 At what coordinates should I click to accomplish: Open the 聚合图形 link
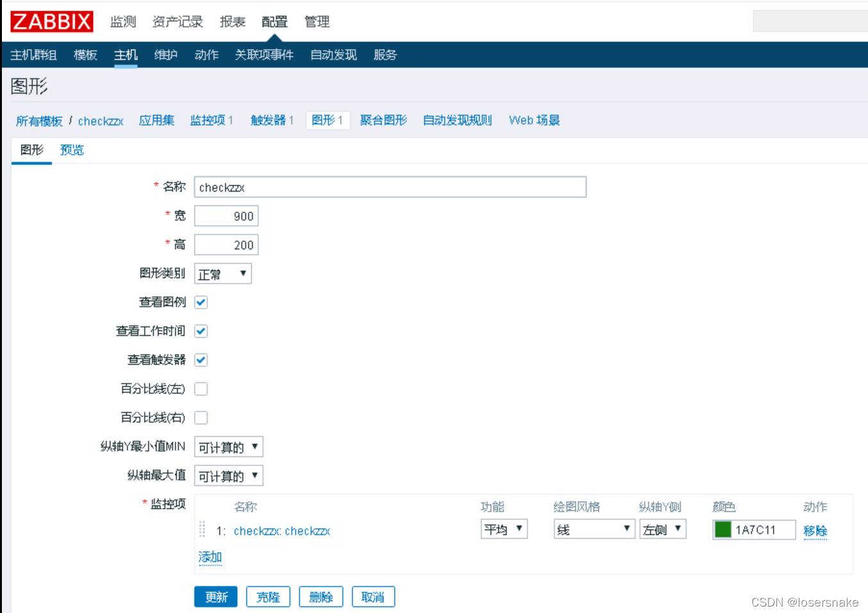click(x=383, y=121)
